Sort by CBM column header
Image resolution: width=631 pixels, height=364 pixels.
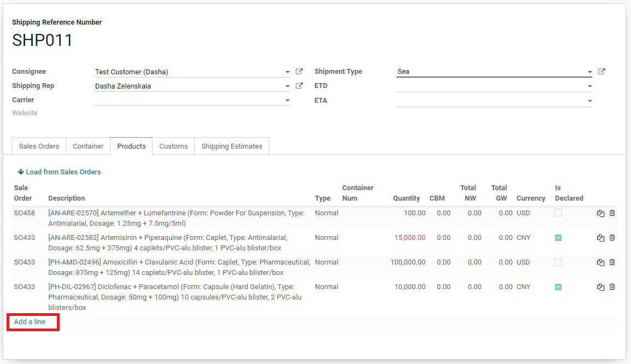coord(437,198)
